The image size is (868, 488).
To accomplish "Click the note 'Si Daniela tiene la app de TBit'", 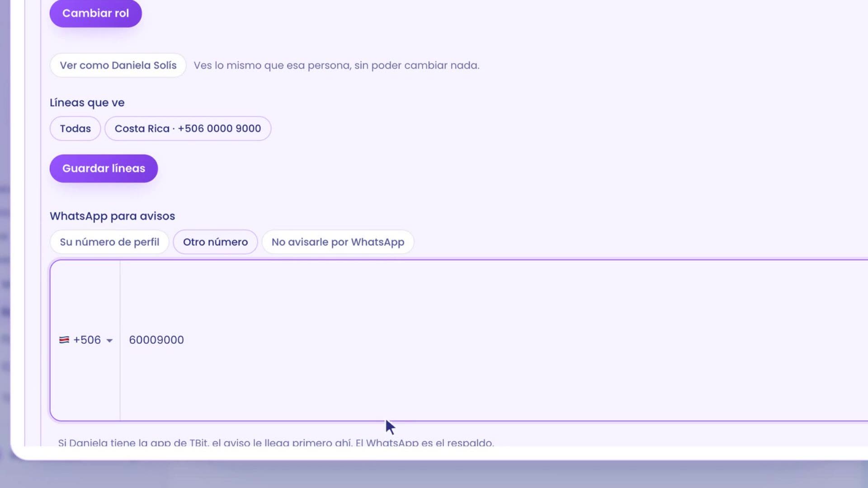I will click(x=133, y=442).
